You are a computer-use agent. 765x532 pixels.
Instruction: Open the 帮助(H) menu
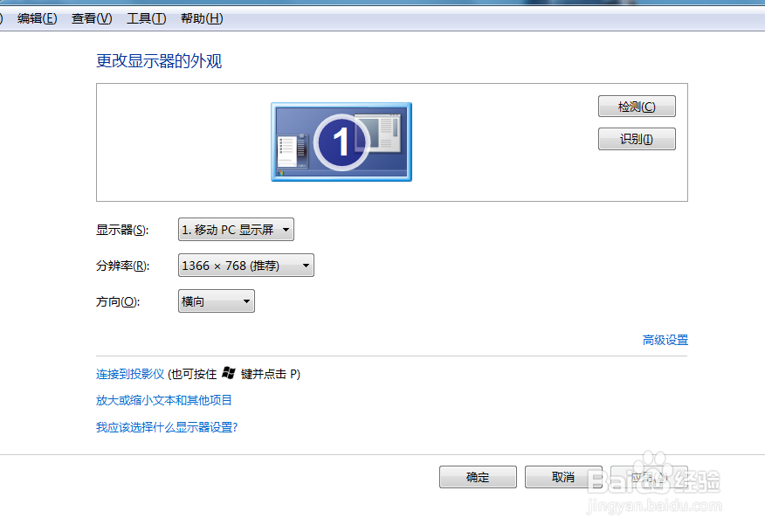coord(202,18)
